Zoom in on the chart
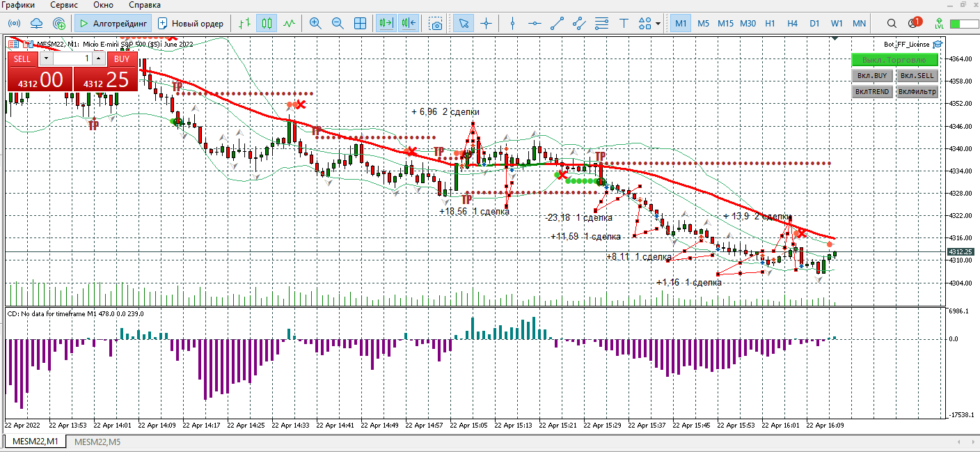The image size is (980, 452). click(x=315, y=23)
